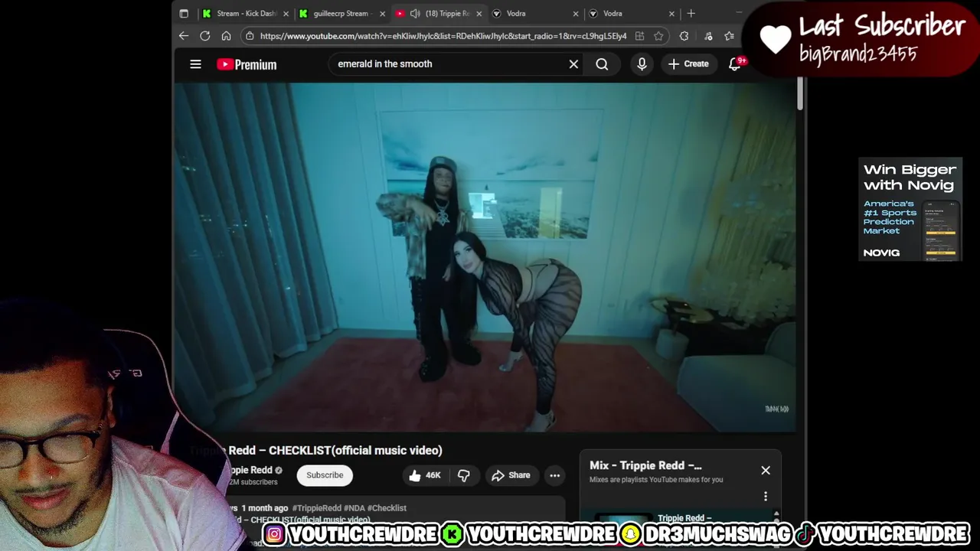
Task: Open the tab actions menu icon
Action: (184, 14)
